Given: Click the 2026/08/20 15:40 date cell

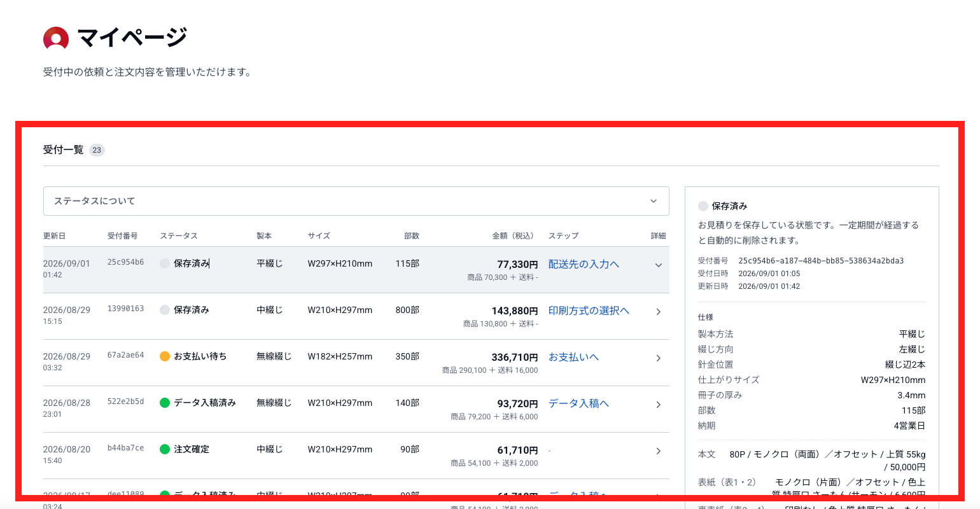Looking at the screenshot, I should 67,454.
